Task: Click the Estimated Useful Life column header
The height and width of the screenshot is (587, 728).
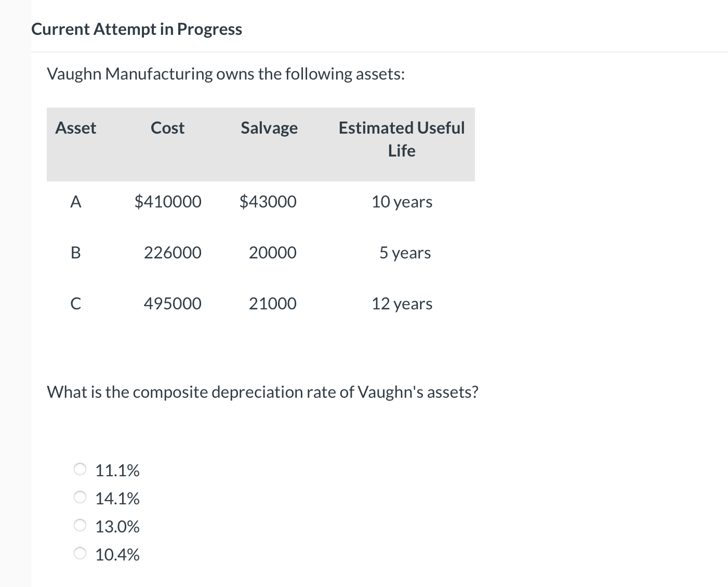Action: tap(401, 139)
